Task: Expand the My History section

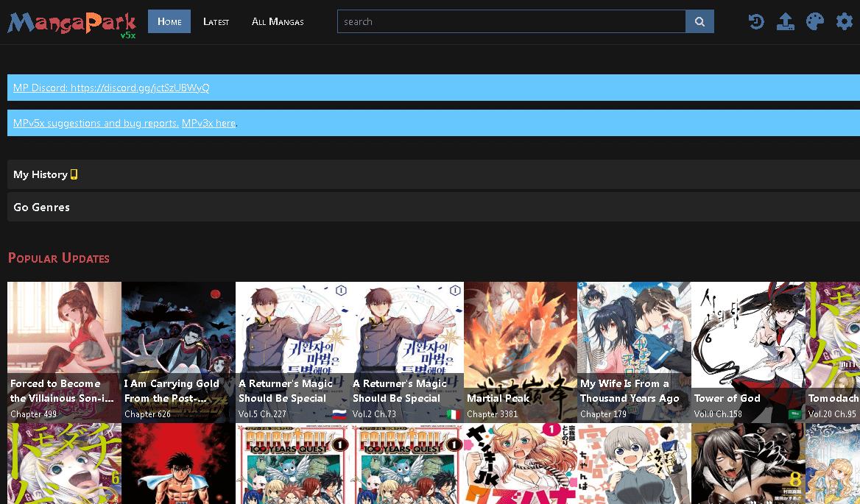Action: pyautogui.click(x=433, y=174)
